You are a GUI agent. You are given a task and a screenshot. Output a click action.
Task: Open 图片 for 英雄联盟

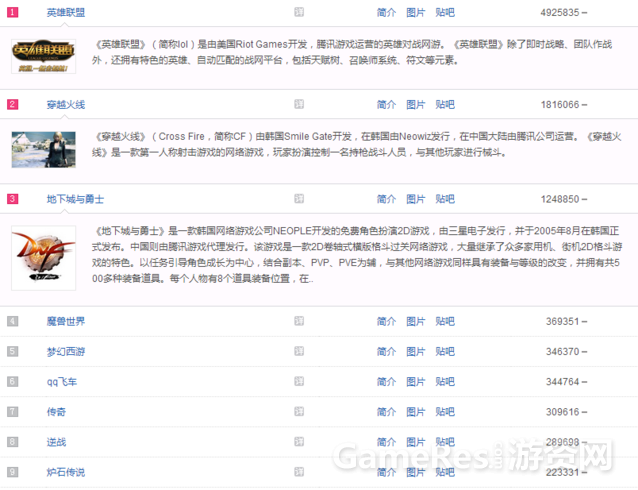pyautogui.click(x=415, y=13)
